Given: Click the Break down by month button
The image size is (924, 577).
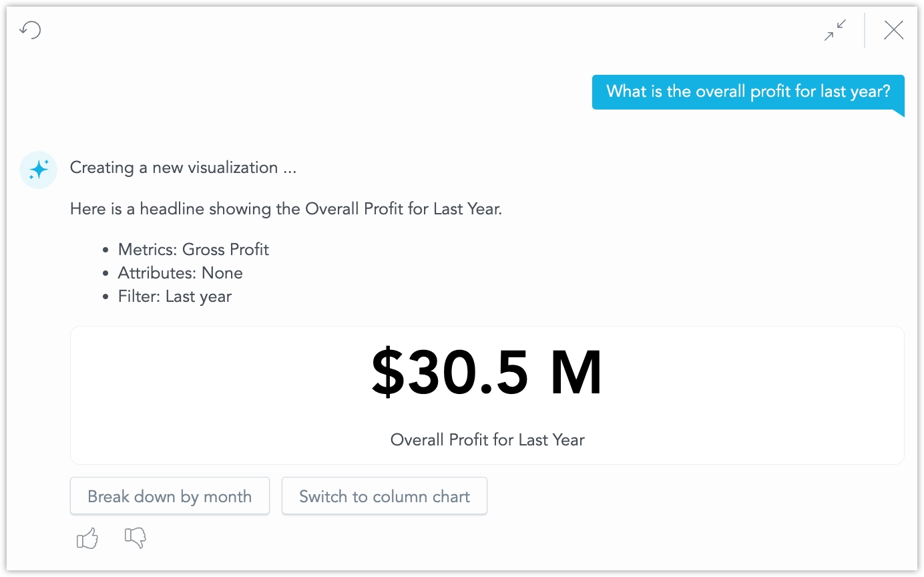Looking at the screenshot, I should point(170,496).
